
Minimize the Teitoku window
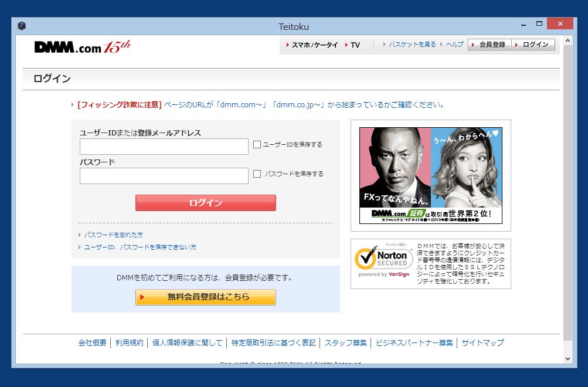point(524,24)
